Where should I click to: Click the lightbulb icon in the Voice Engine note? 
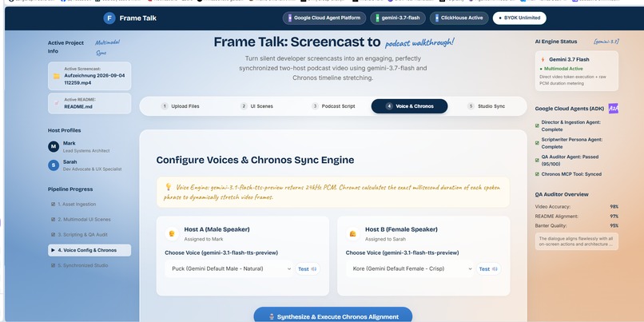[x=168, y=187]
